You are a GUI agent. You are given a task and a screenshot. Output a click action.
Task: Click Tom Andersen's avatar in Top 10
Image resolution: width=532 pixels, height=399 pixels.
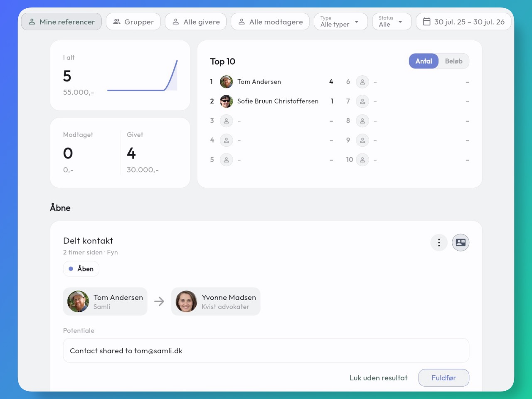pos(227,82)
